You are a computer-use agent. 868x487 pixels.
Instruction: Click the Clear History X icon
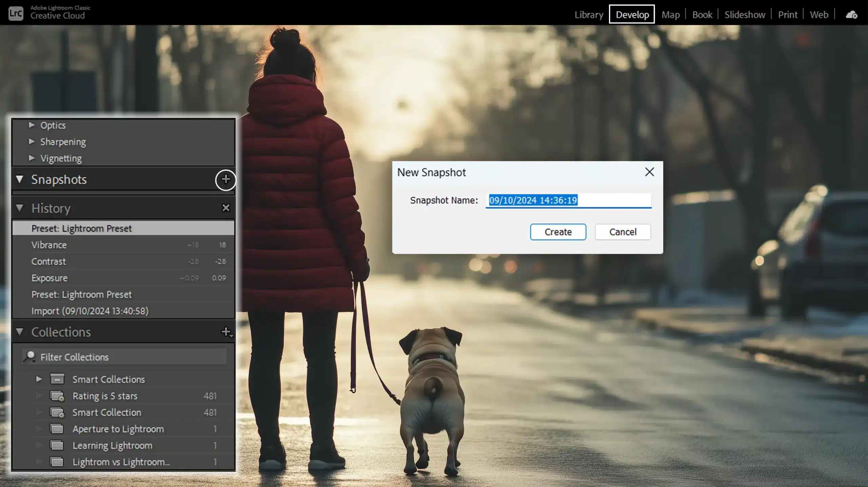(x=225, y=208)
